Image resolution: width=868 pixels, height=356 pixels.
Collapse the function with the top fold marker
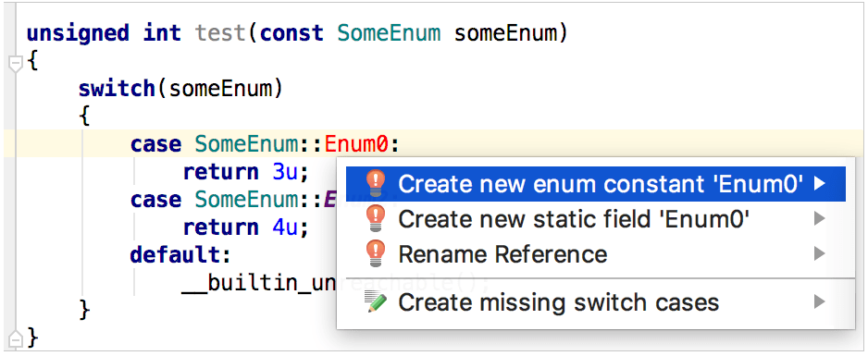pos(16,65)
